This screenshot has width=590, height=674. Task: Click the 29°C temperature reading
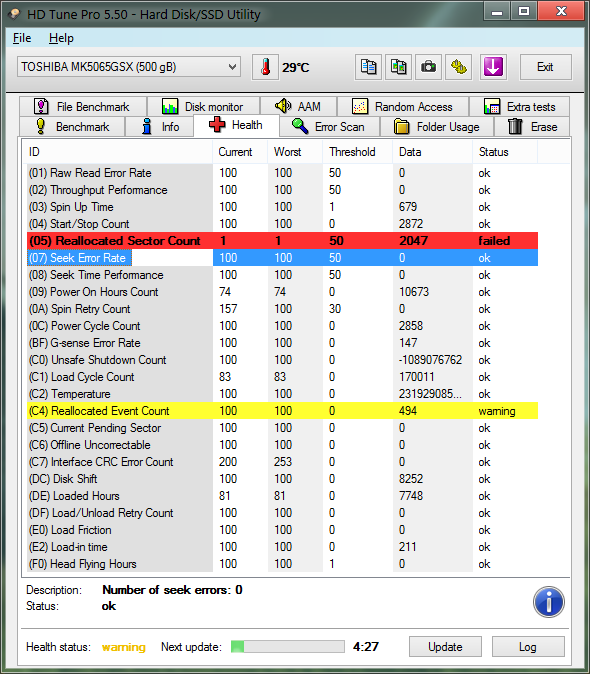(295, 67)
